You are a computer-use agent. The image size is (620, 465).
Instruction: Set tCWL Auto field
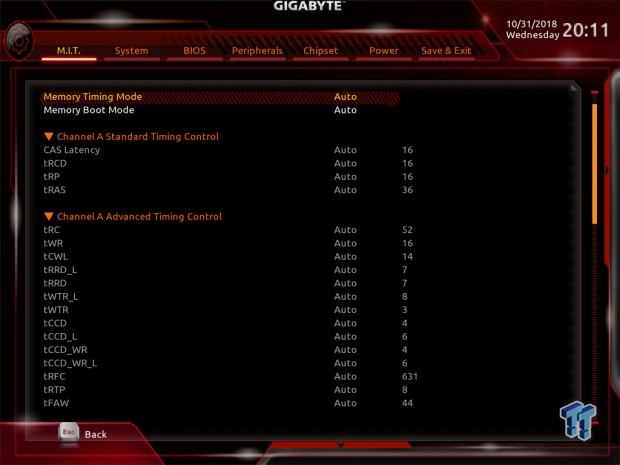(345, 257)
